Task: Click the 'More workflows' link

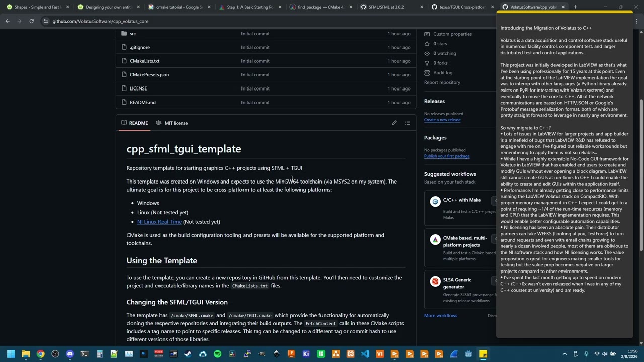Action: coord(441,315)
